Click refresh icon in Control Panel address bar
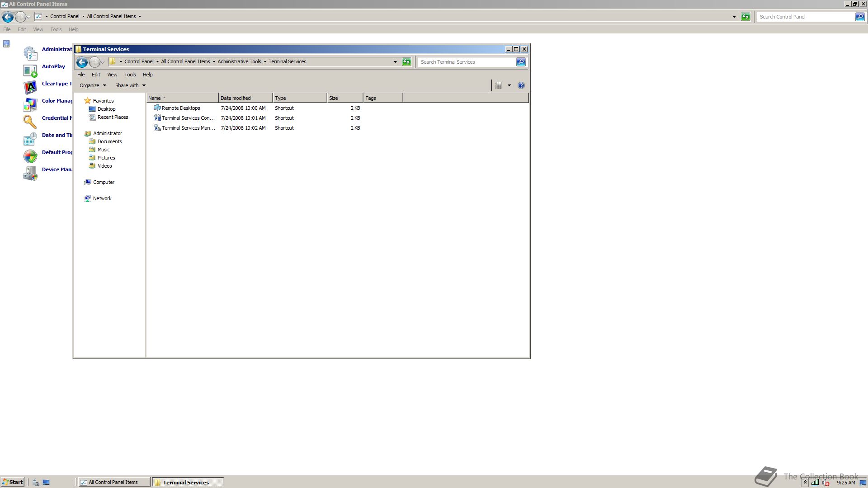This screenshot has height=488, width=868. (745, 17)
